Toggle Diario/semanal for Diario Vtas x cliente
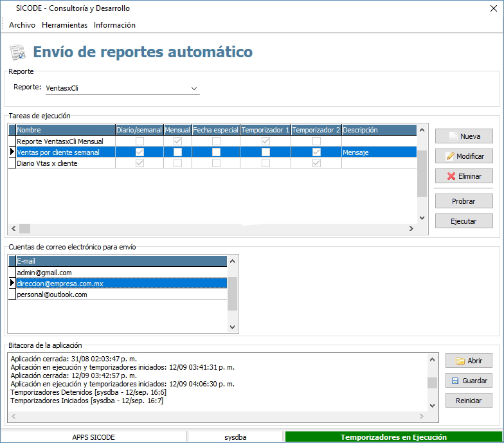The height and width of the screenshot is (443, 504). coord(140,163)
